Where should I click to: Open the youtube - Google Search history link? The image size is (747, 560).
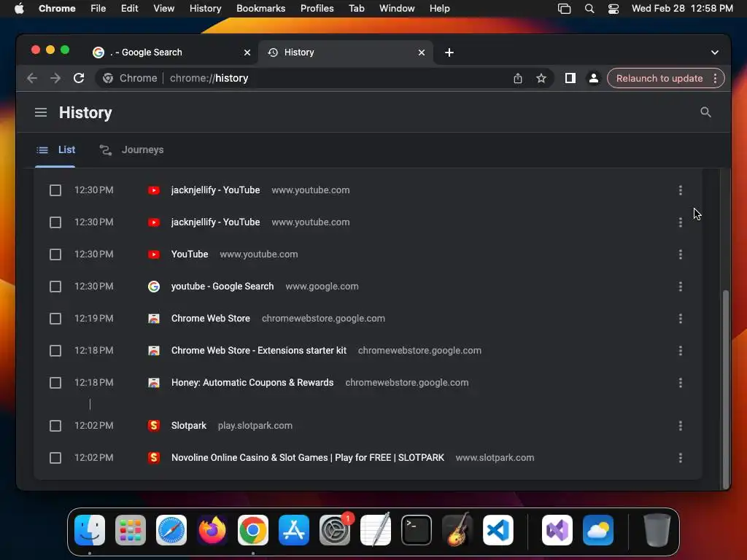click(222, 287)
